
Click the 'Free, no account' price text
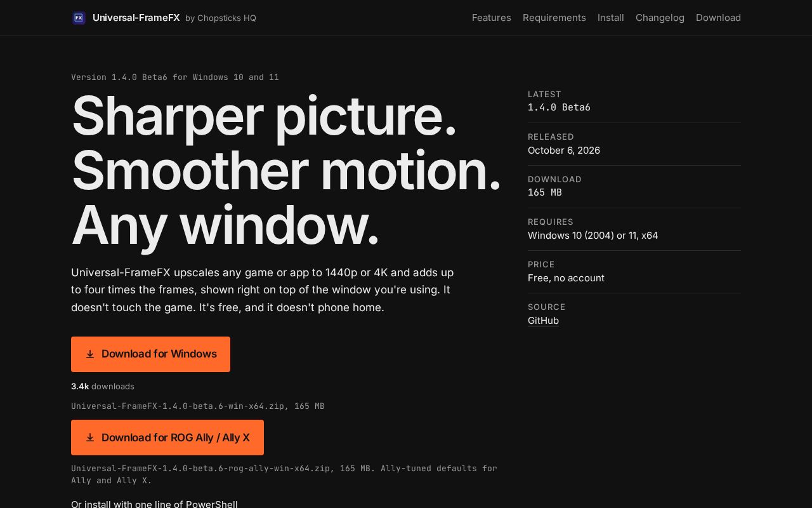click(x=566, y=278)
